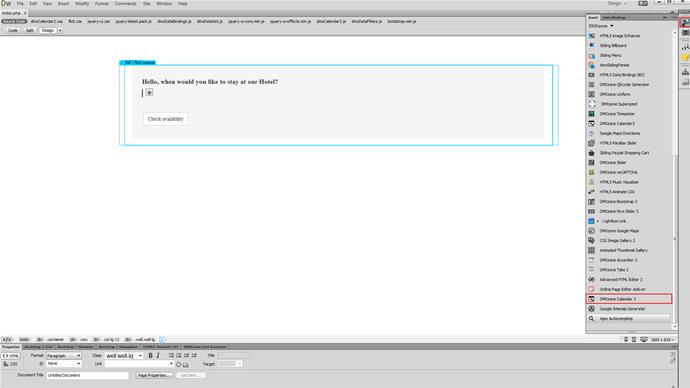Viewport: 690px width, 388px height.
Task: Insert DMXzone Calendar 3 from the panel
Action: click(629, 299)
